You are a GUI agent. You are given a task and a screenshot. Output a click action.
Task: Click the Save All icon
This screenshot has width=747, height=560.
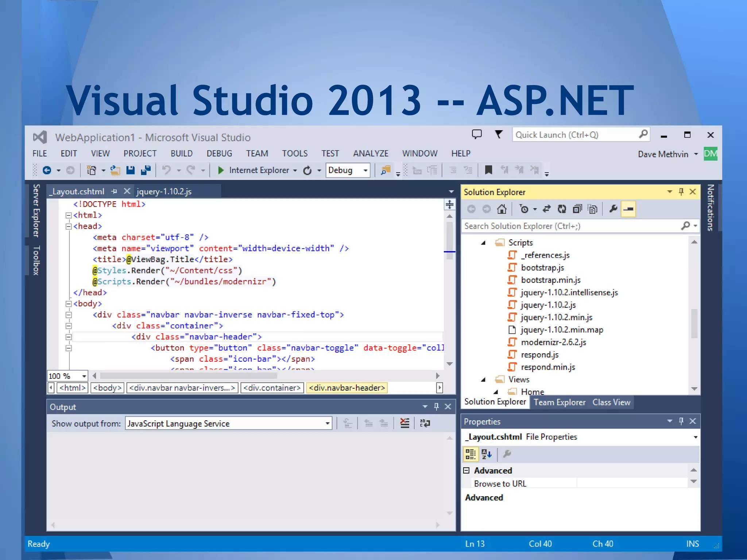pyautogui.click(x=146, y=170)
